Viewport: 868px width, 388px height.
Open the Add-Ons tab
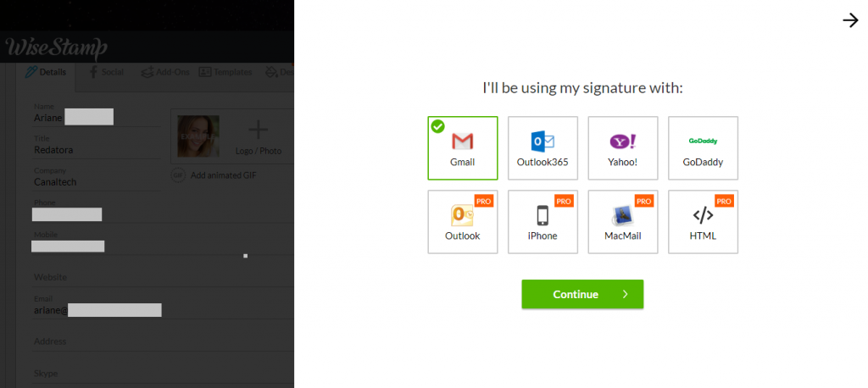pos(165,72)
